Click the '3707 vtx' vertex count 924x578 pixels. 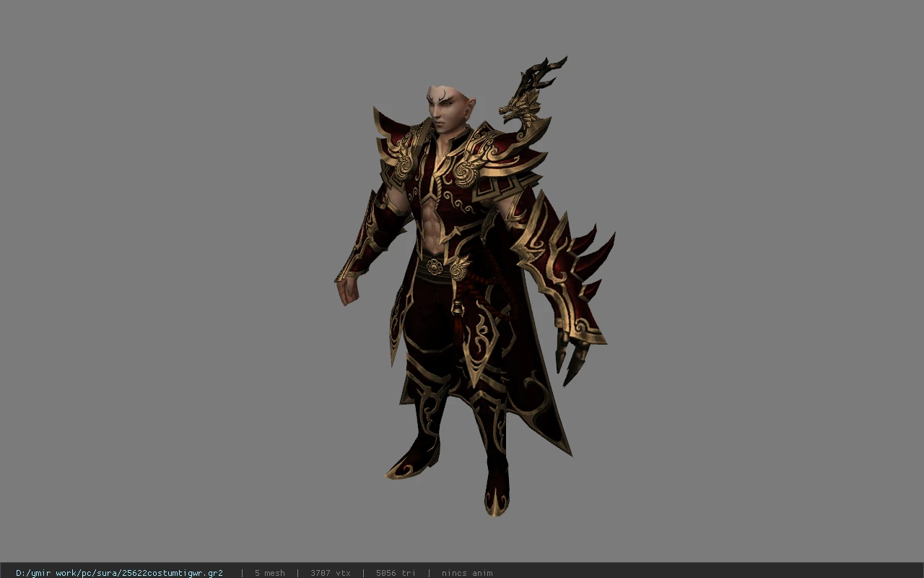[331, 573]
